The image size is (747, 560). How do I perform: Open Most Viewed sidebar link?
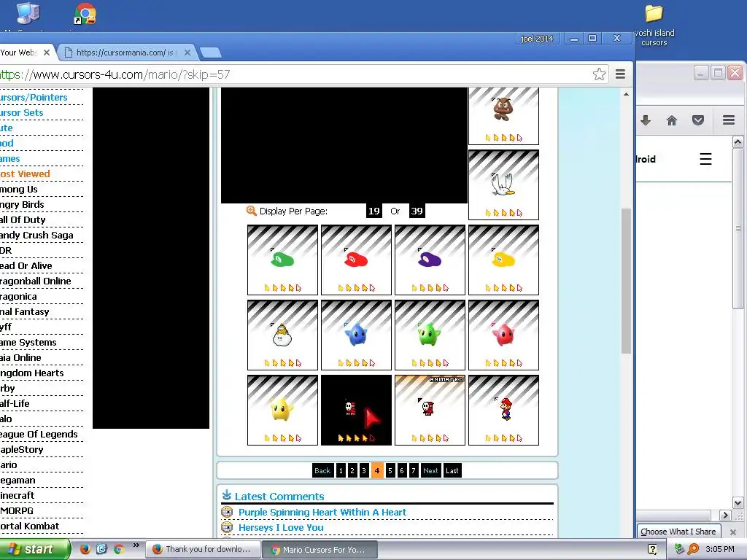click(25, 174)
